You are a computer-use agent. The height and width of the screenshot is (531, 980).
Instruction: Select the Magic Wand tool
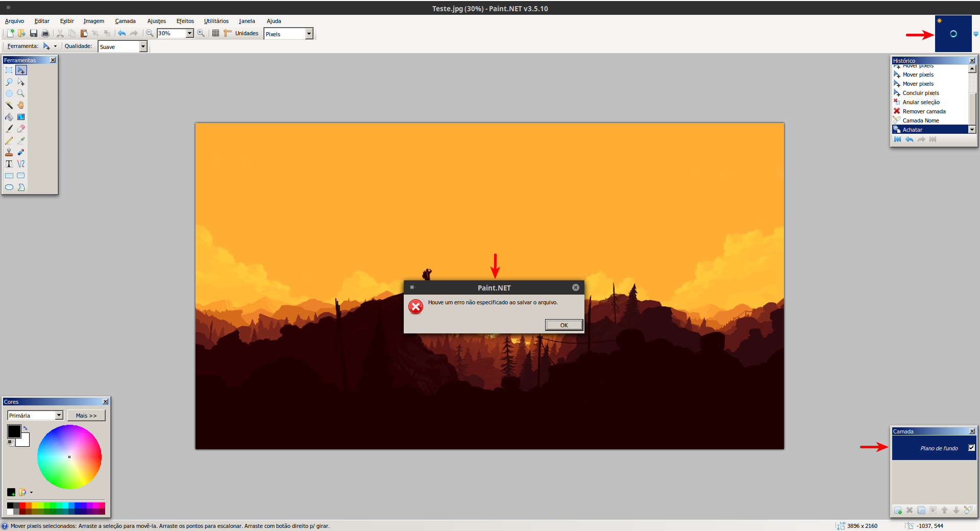pyautogui.click(x=9, y=105)
